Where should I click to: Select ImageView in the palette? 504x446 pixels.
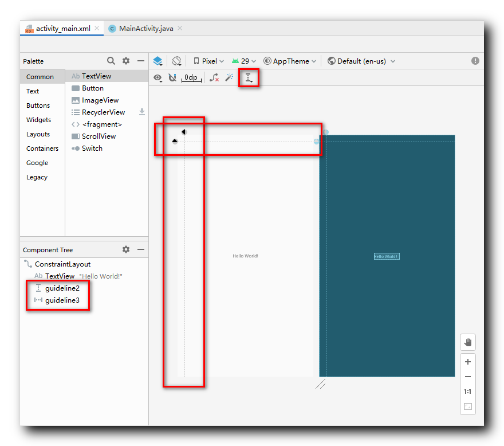click(107, 100)
